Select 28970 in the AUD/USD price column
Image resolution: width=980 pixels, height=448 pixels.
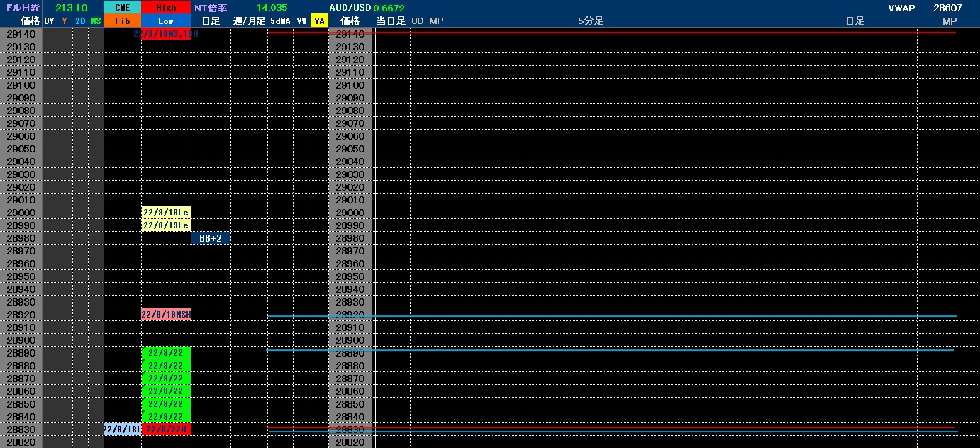click(x=350, y=251)
